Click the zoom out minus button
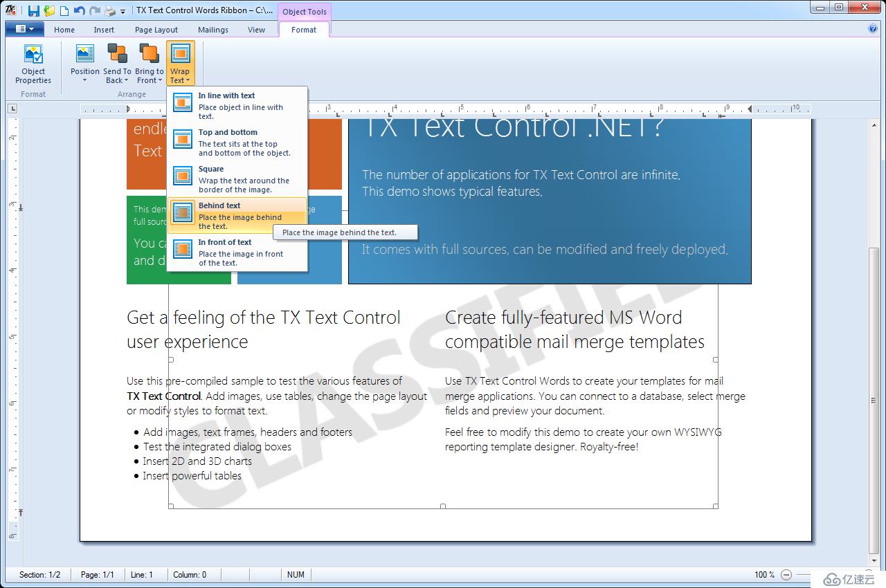The width and height of the screenshot is (886, 588). 786,574
